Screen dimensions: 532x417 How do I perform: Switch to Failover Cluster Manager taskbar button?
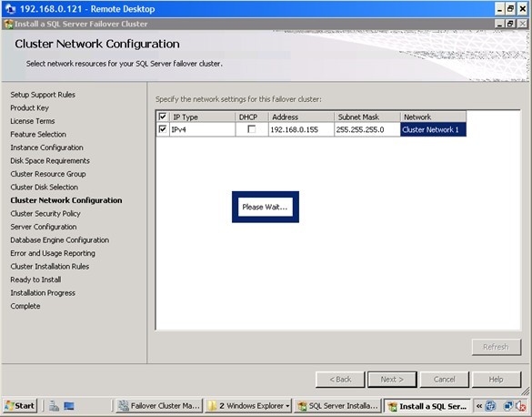pyautogui.click(x=159, y=406)
